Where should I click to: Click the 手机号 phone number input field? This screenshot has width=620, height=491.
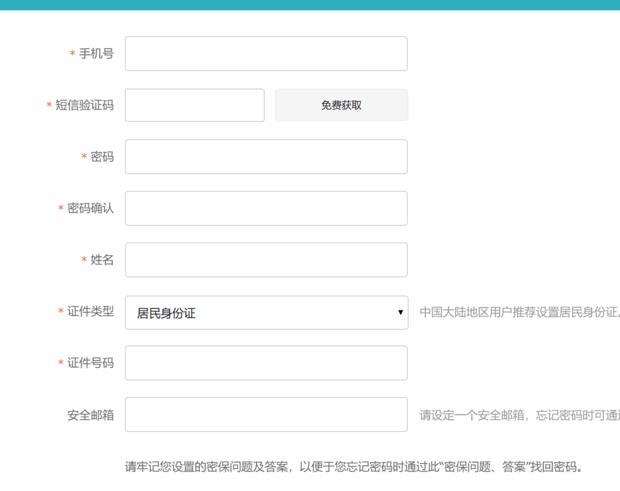(266, 53)
